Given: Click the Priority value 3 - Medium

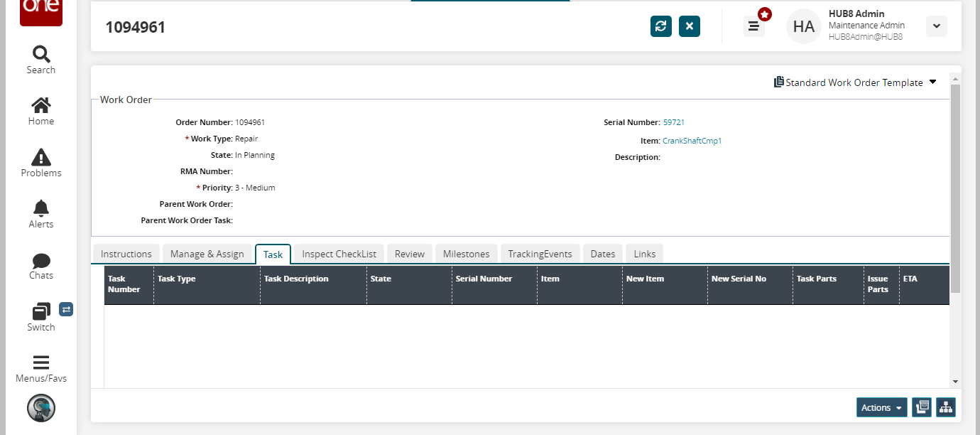Looking at the screenshot, I should pyautogui.click(x=255, y=188).
